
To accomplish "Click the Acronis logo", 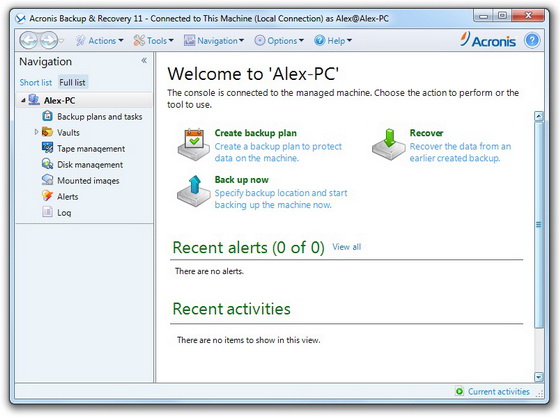I will coord(488,40).
